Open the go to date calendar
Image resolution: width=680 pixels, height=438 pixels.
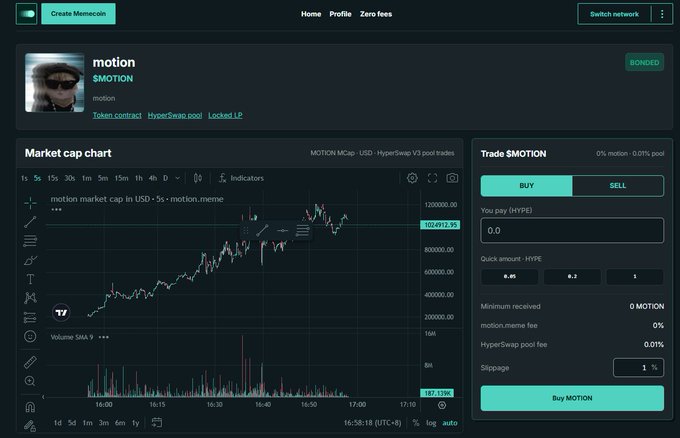tap(157, 422)
